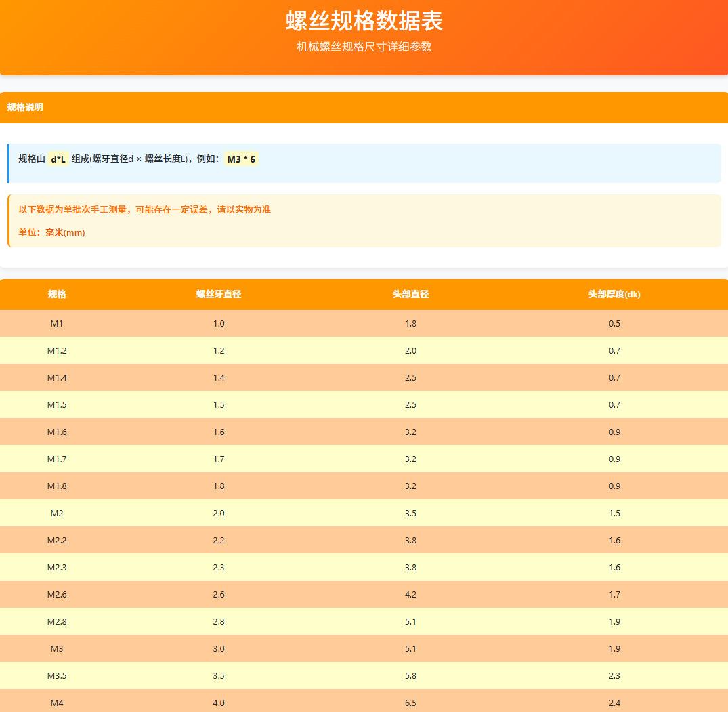Click the 单位：毫米(mm) unit note
The height and width of the screenshot is (712, 728).
(x=51, y=232)
